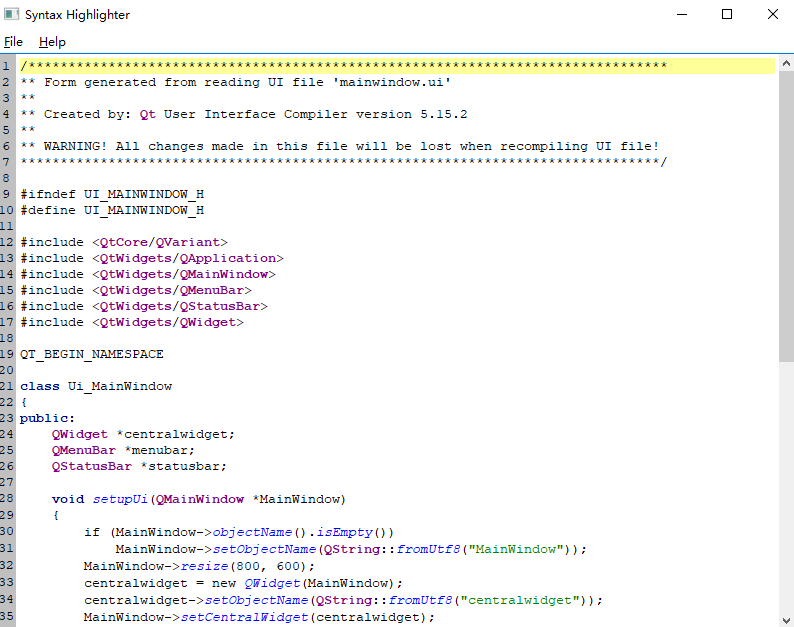Click text "Form generated from reading UI file"
This screenshot has width=794, height=627.
pyautogui.click(x=183, y=82)
